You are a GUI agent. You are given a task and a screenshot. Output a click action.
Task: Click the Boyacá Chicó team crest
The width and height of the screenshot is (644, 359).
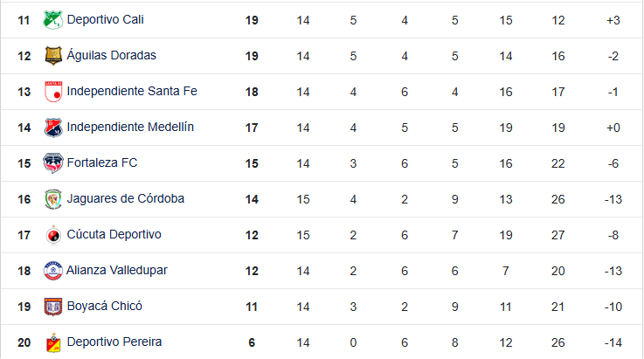[x=53, y=306]
